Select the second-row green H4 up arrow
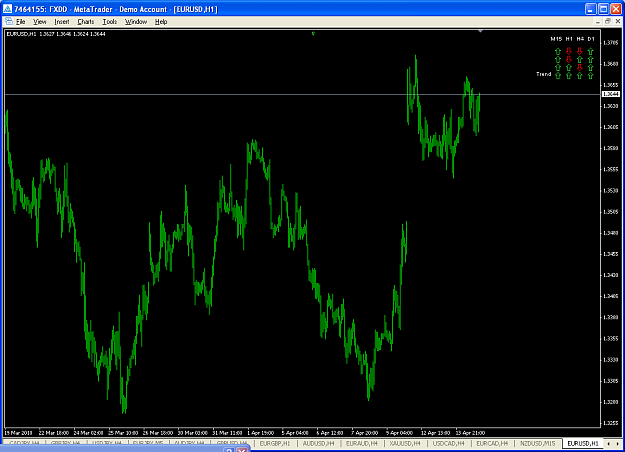Image resolution: width=625 pixels, height=452 pixels. coord(580,59)
